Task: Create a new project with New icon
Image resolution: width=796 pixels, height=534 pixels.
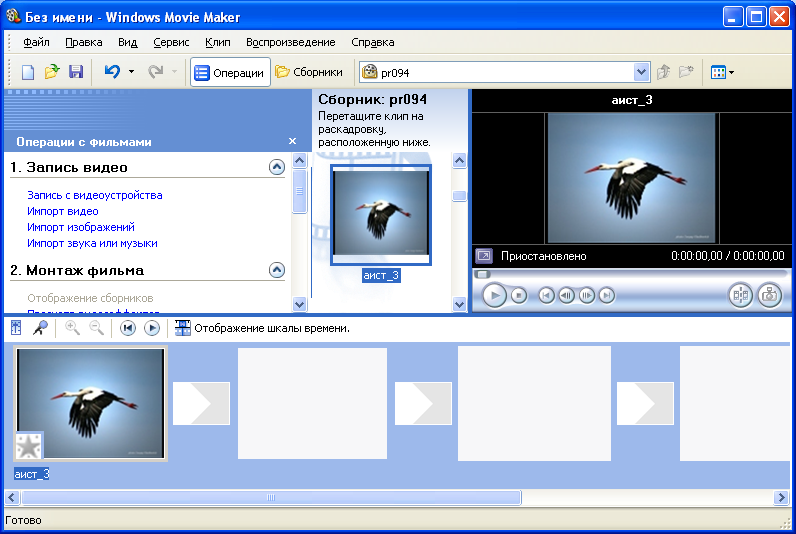Action: click(28, 72)
